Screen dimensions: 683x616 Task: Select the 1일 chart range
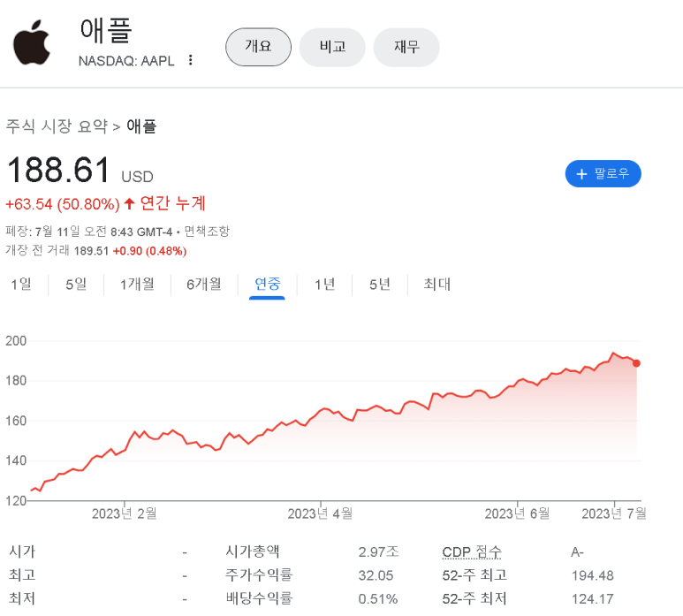(x=21, y=285)
